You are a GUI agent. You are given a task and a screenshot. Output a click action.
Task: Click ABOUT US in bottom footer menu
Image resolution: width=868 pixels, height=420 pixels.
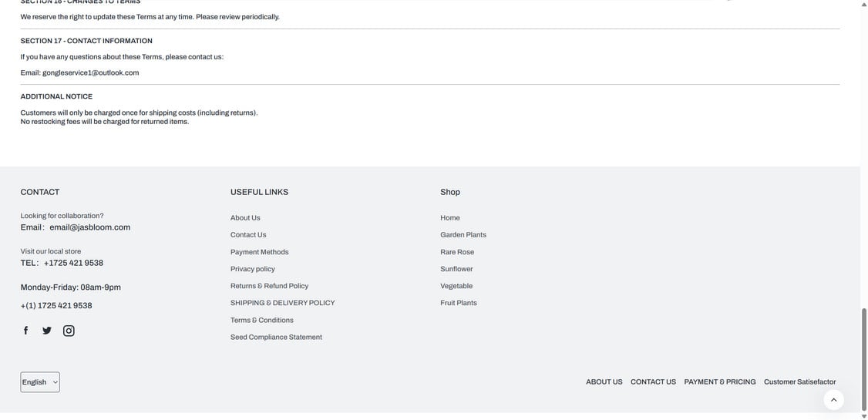click(x=604, y=381)
